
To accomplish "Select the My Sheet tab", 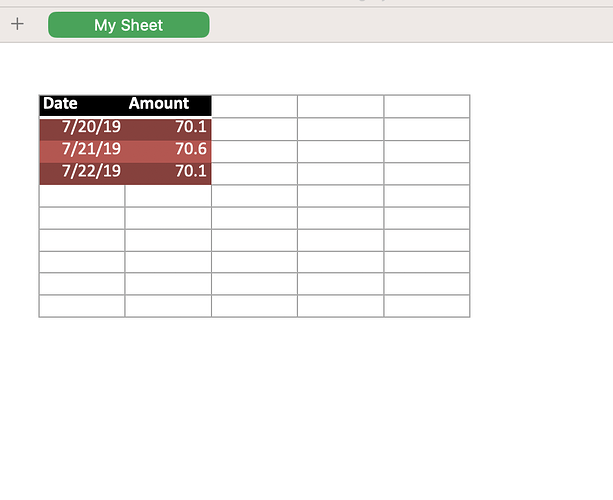I will coord(129,25).
